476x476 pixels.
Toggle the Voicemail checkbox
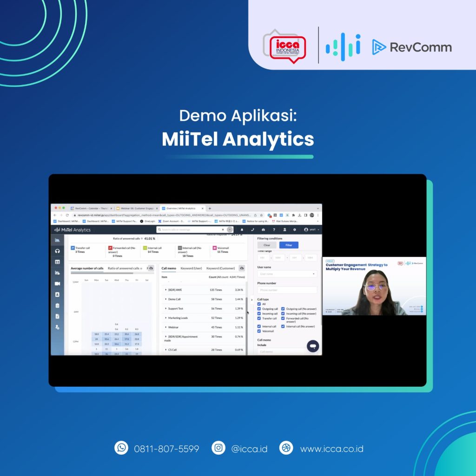click(259, 331)
